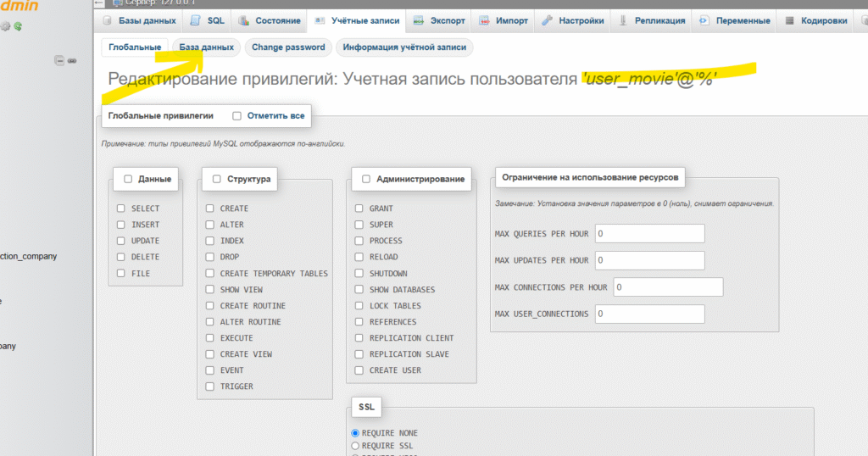This screenshot has height=456, width=868.
Task: Open the Базы данных tab
Action: 140,20
